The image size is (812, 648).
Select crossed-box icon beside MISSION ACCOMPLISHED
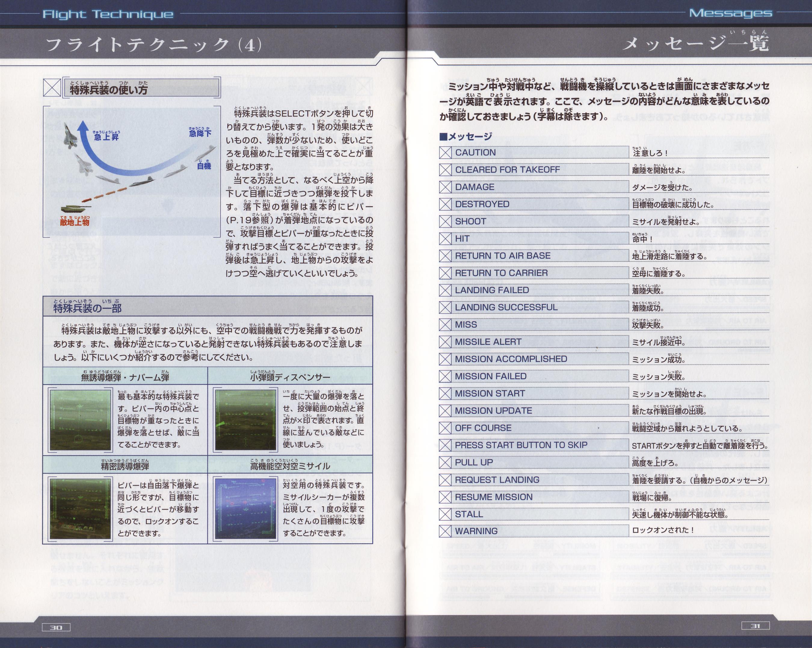coord(445,359)
